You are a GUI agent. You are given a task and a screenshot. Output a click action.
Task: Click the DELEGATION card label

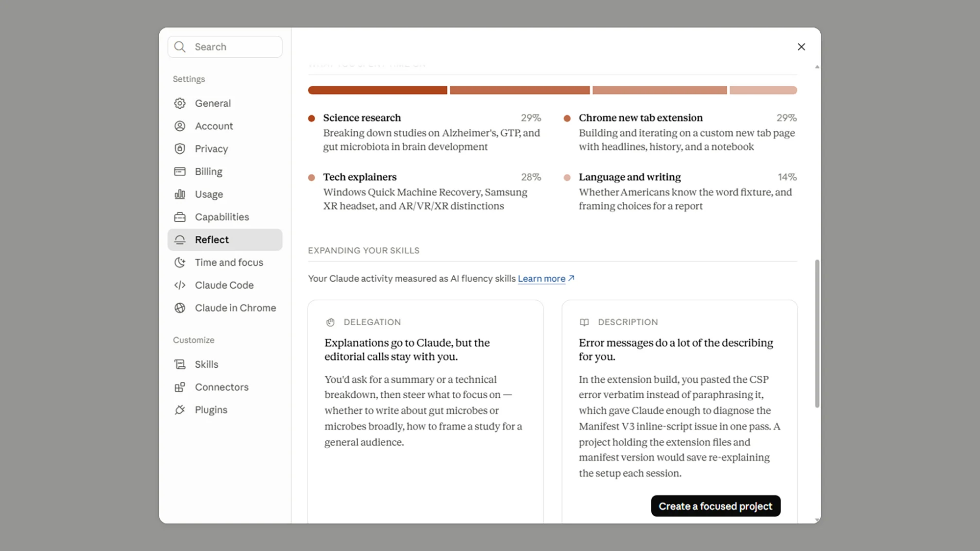pyautogui.click(x=372, y=322)
